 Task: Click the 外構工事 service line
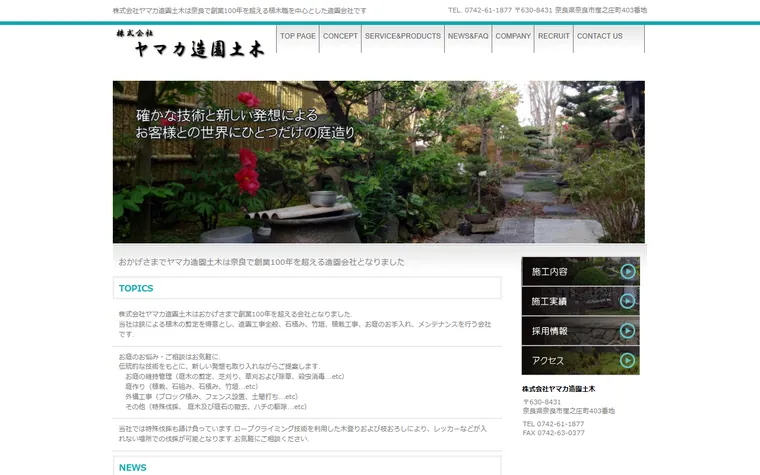click(211, 396)
